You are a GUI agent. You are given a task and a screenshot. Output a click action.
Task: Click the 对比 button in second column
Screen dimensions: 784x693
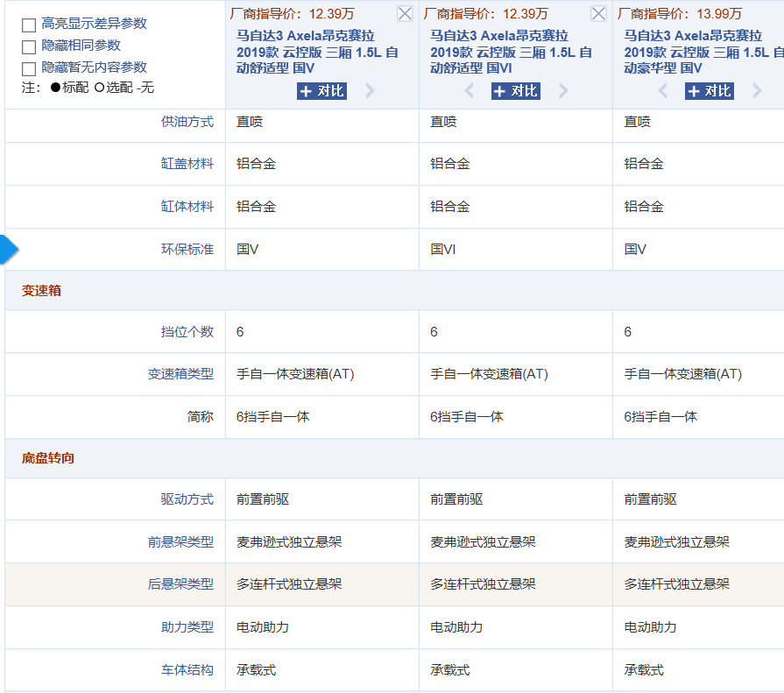pos(516,90)
